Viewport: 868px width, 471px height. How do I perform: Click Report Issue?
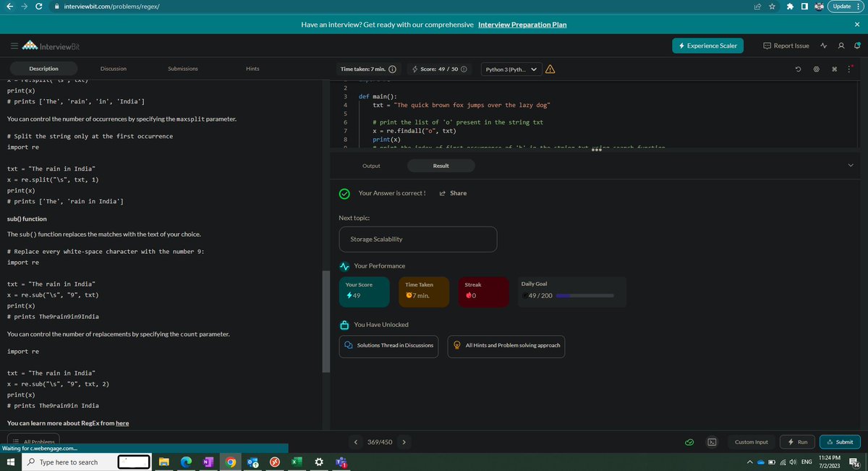click(786, 46)
